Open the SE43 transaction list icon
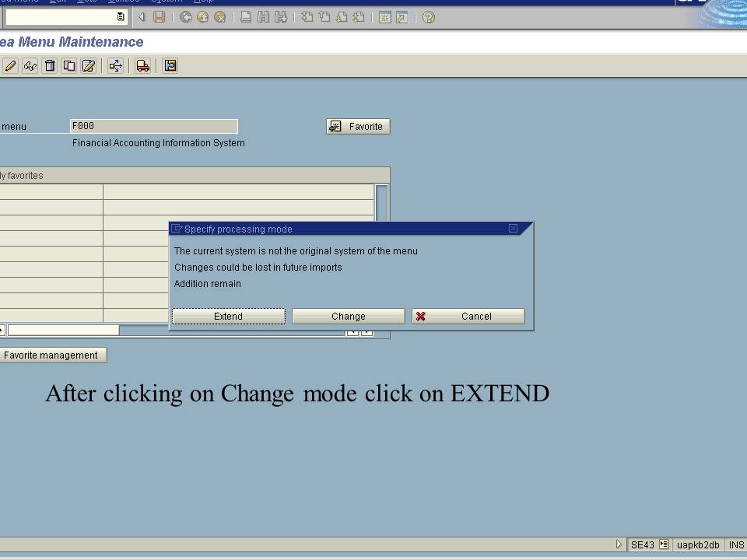Viewport: 747px width, 560px height. pyautogui.click(x=663, y=544)
